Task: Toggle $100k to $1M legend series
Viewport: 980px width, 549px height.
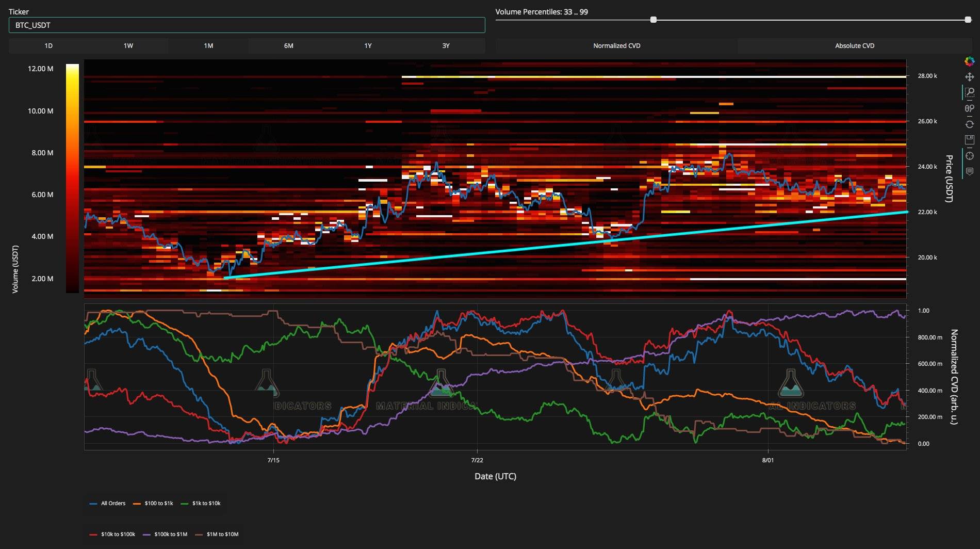Action: click(x=166, y=534)
